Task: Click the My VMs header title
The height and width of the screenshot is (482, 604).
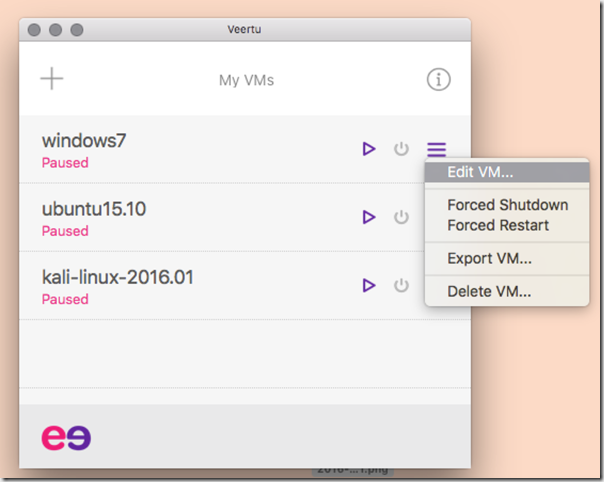Action: [x=247, y=81]
